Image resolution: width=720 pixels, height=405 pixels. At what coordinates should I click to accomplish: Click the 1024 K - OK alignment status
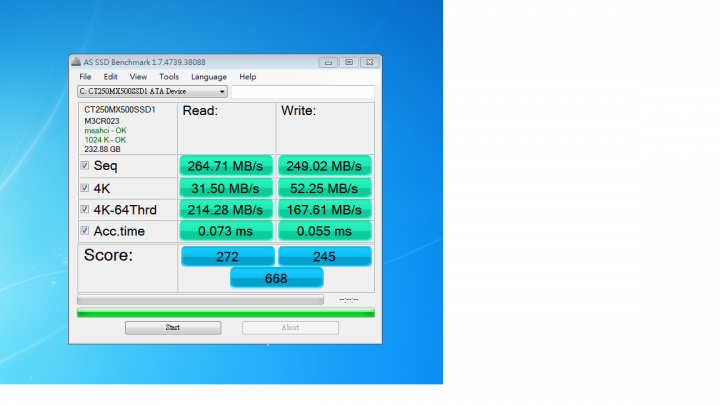(x=105, y=140)
